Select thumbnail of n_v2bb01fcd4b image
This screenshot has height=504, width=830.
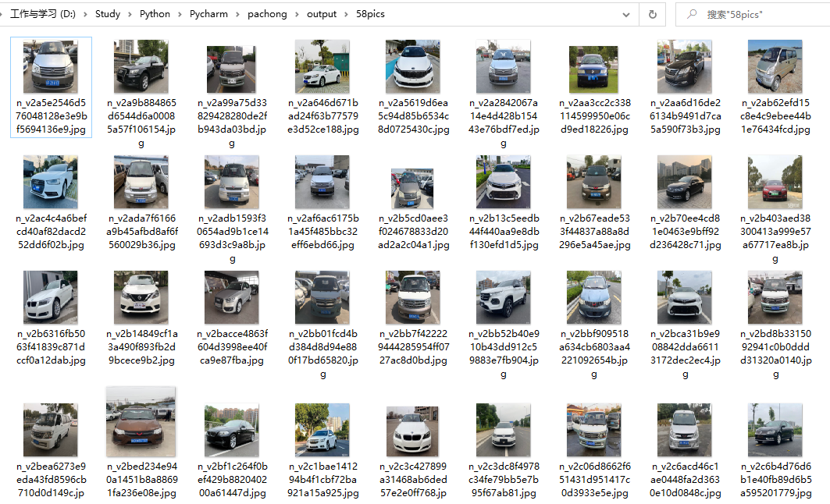pos(322,297)
